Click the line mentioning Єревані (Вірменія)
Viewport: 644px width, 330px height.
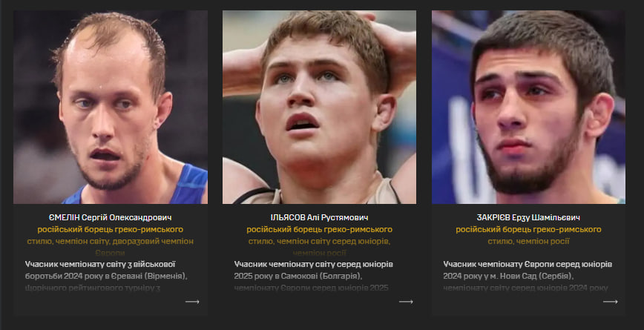[x=106, y=276]
